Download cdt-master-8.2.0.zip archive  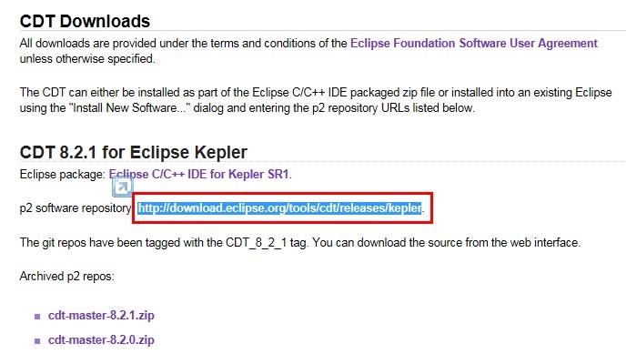[101, 340]
